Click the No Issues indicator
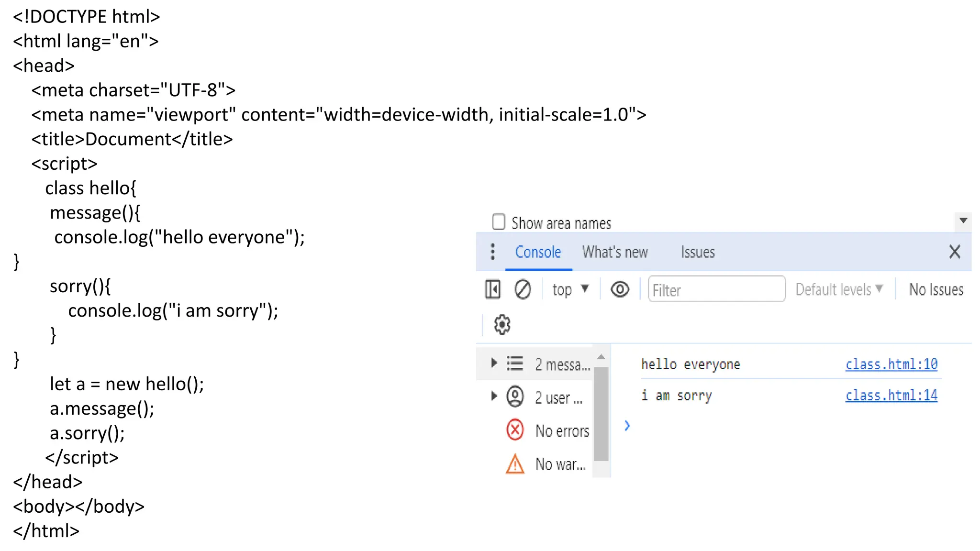 coord(936,289)
